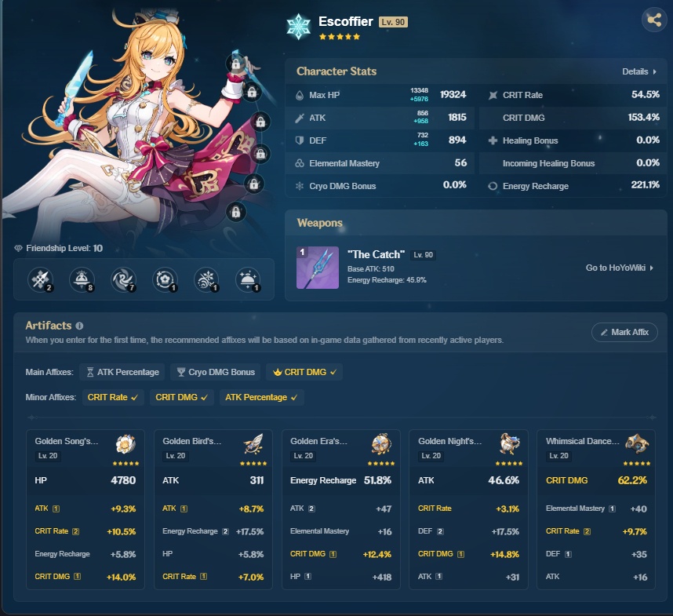Click the fourth talent icon in row
The width and height of the screenshot is (673, 616).
[x=166, y=280]
